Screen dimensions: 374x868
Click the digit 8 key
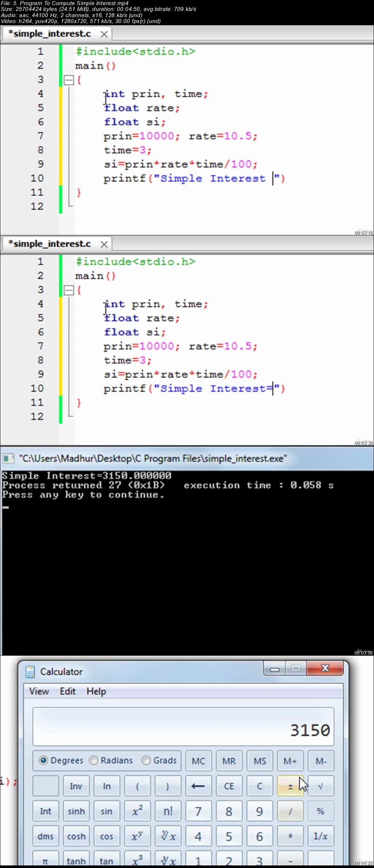point(229,811)
